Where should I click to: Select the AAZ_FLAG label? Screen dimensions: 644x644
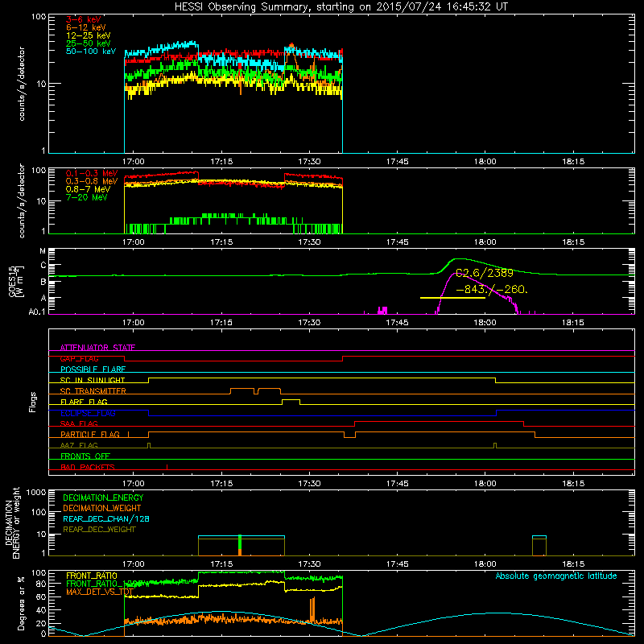(79, 446)
